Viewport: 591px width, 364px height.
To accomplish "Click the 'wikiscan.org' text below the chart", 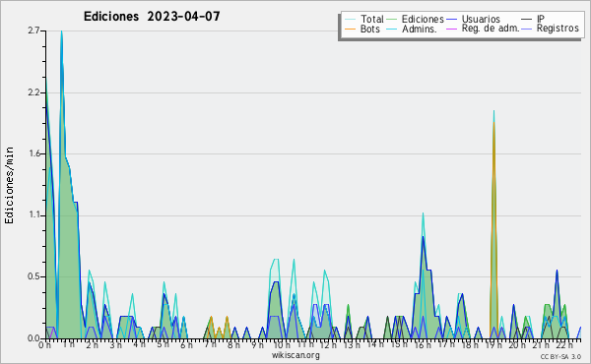I will [295, 355].
